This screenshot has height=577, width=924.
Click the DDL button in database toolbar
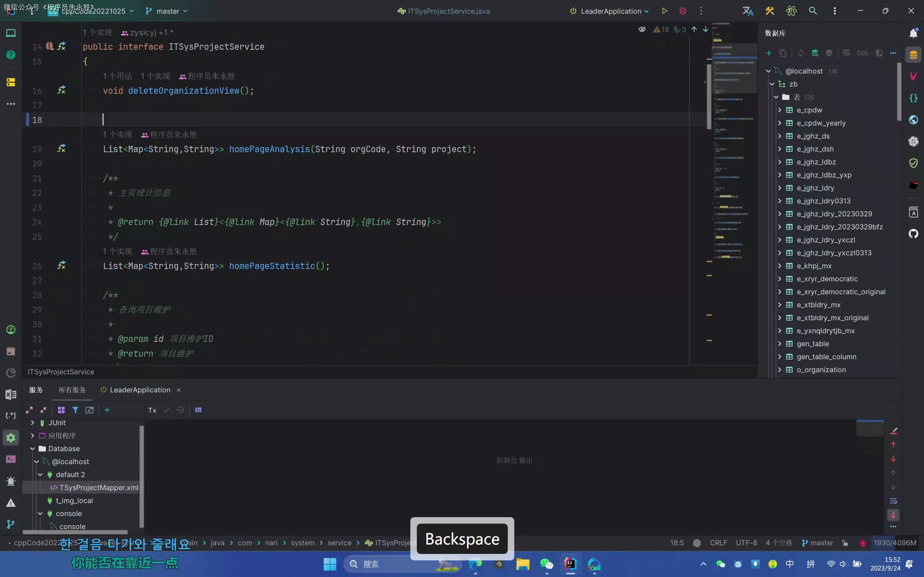[863, 53]
